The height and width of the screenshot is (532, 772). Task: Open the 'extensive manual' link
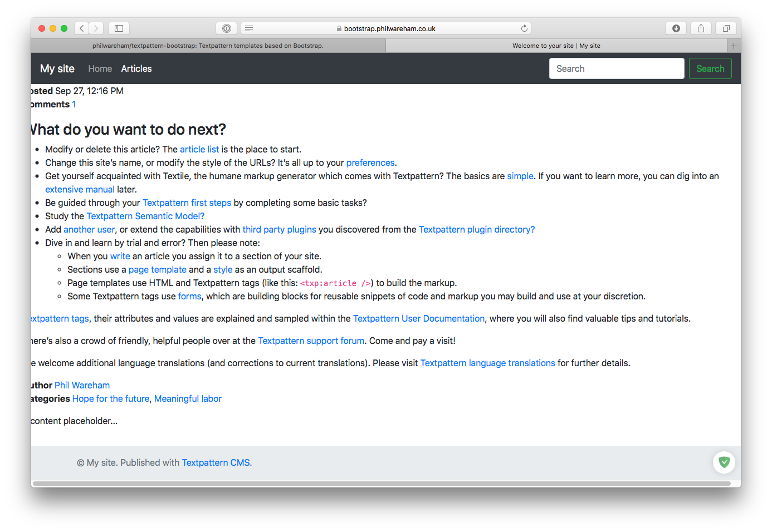point(80,189)
